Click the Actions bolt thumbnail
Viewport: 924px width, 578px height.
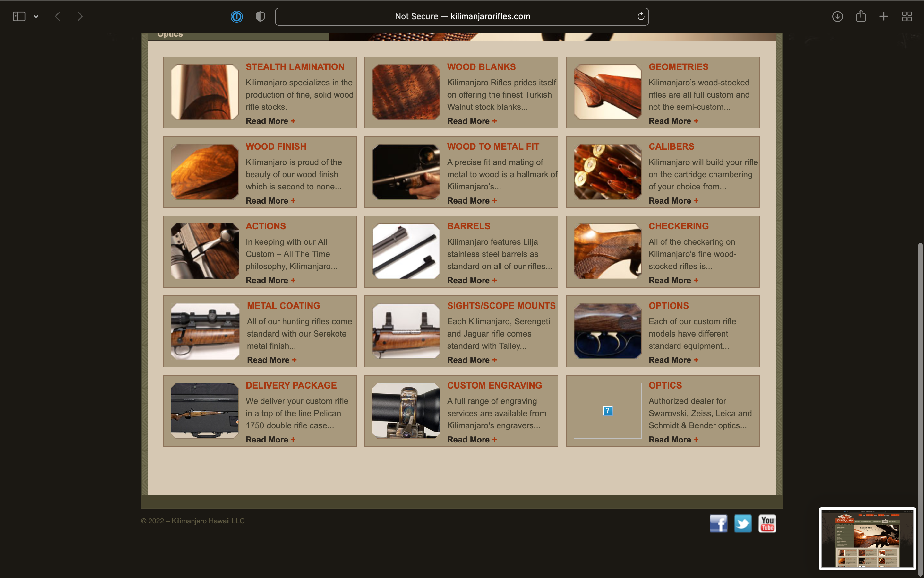click(205, 251)
